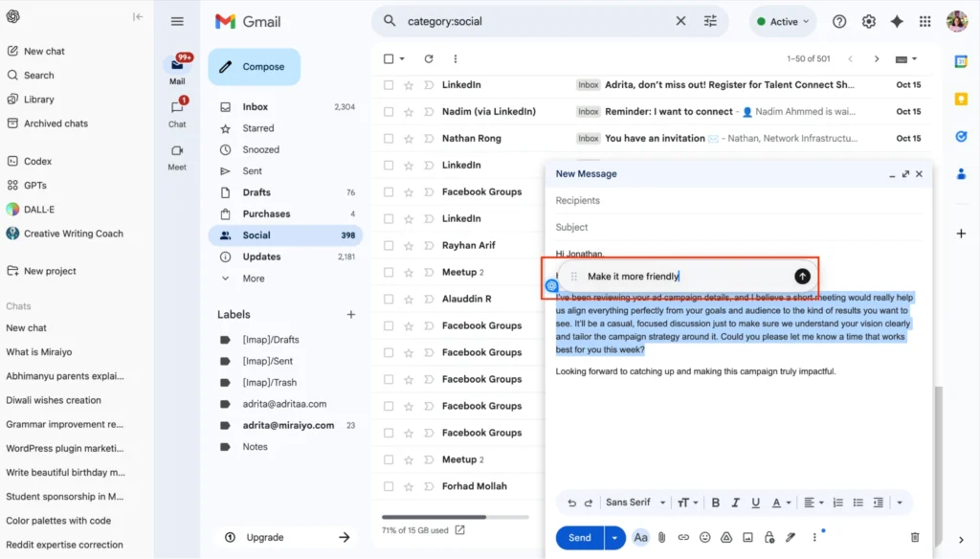The image size is (980, 559).
Task: Open Google Calendar from the right sidebar
Action: [x=961, y=61]
